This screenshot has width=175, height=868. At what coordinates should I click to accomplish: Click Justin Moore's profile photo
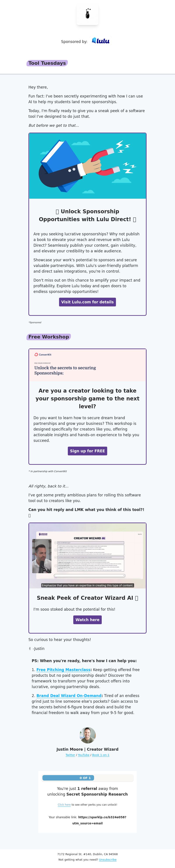point(87,735)
